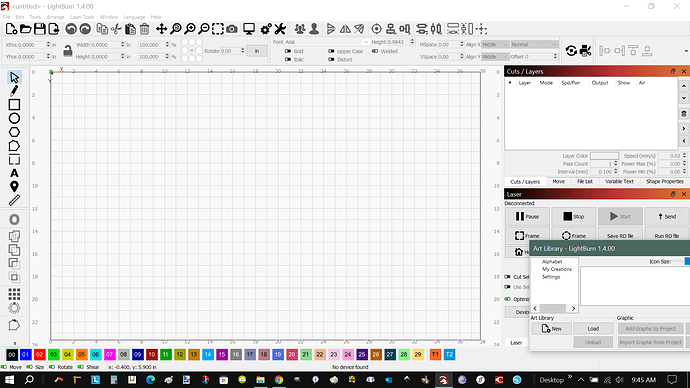
Task: Move layer down in Cuts panel
Action: click(683, 98)
